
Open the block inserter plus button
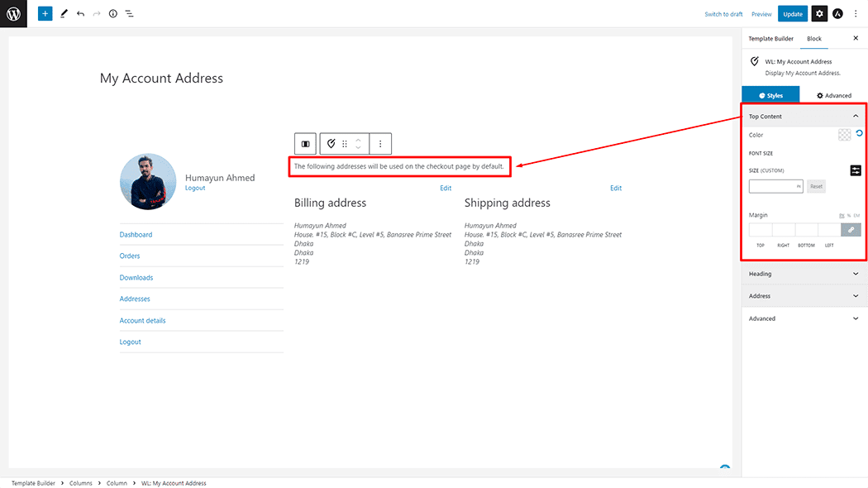coord(45,14)
